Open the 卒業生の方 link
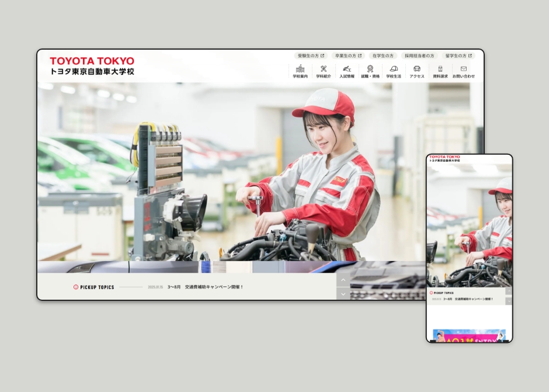The width and height of the screenshot is (549, 392). [x=348, y=56]
